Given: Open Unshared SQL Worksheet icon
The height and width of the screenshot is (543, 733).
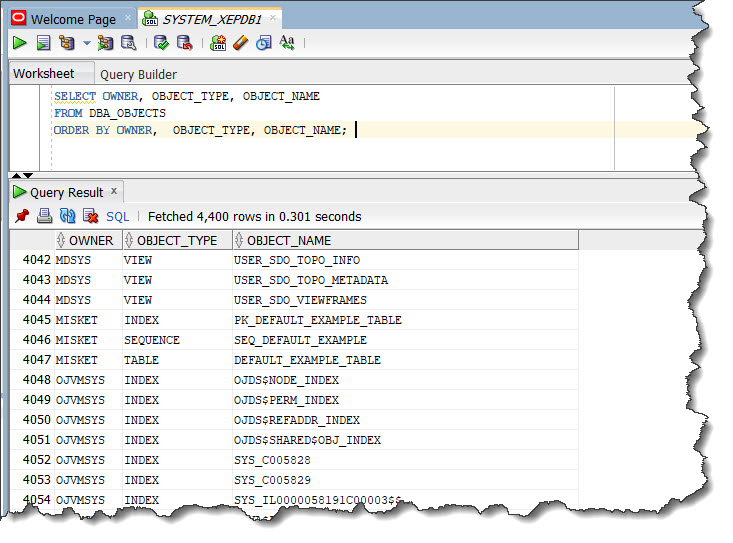Looking at the screenshot, I should [x=218, y=43].
